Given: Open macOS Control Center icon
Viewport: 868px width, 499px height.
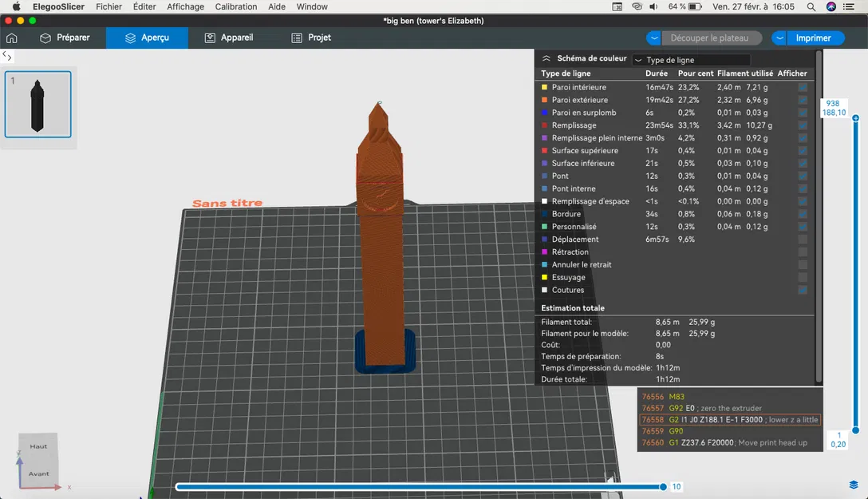Looking at the screenshot, I should pyautogui.click(x=849, y=6).
